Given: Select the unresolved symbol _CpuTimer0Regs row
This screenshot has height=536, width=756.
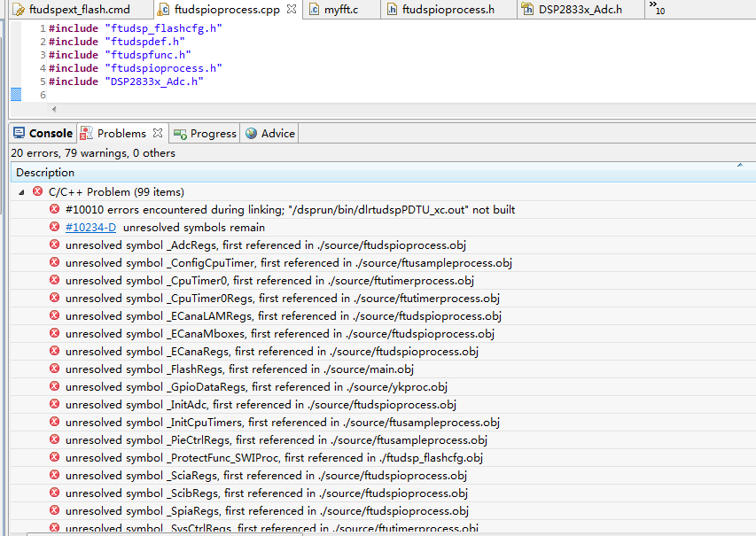Looking at the screenshot, I should (x=383, y=299).
